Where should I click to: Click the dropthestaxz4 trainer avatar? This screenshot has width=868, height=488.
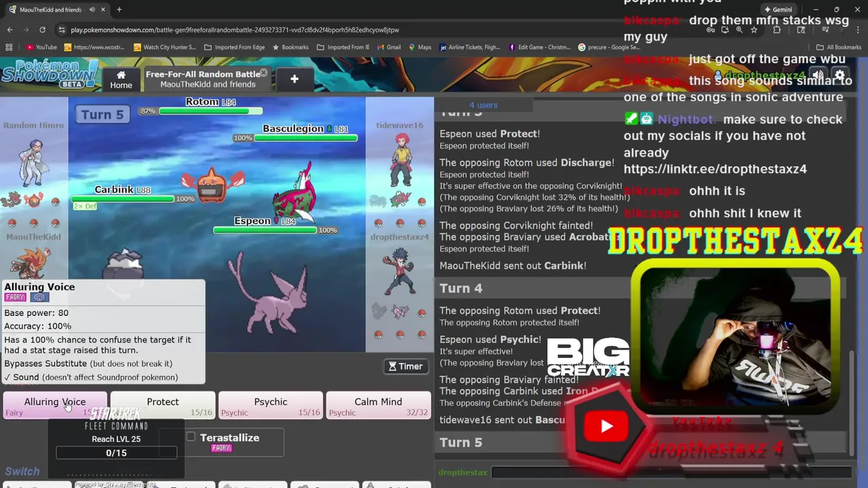(x=400, y=271)
